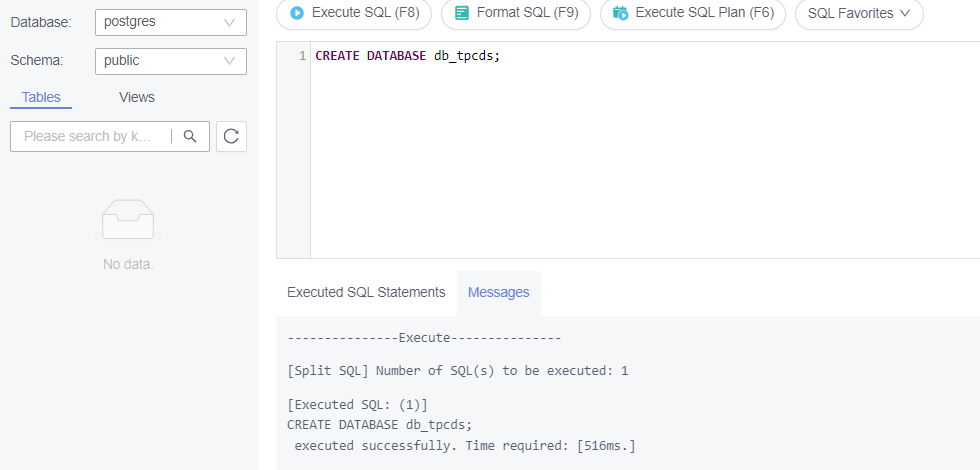Click the 'Database:' label
Image resolution: width=980 pixels, height=470 pixels.
tap(41, 22)
